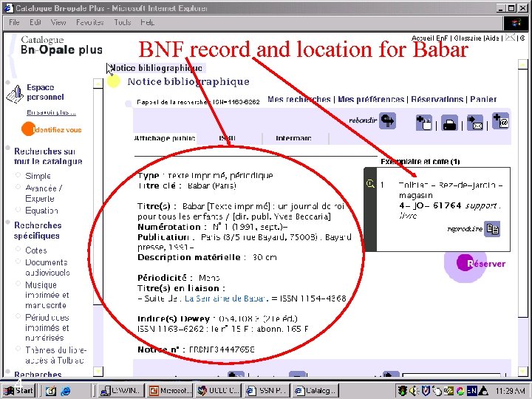
Task: Open the Start menu
Action: [x=18, y=391]
